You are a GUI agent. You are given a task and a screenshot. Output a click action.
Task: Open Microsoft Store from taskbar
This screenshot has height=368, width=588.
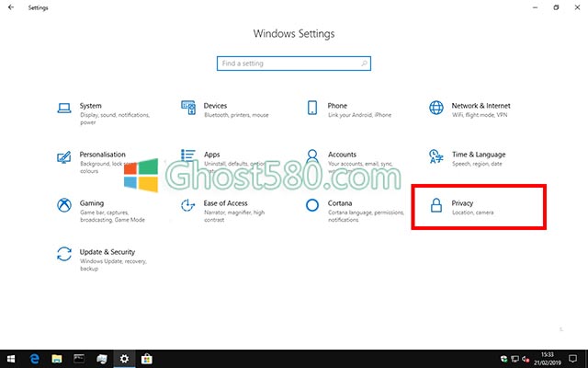(147, 359)
